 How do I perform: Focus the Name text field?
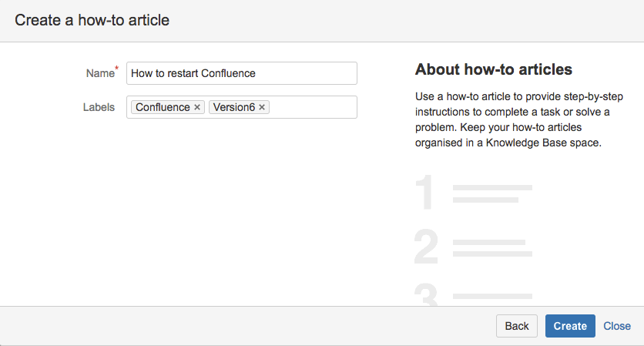[x=241, y=73]
